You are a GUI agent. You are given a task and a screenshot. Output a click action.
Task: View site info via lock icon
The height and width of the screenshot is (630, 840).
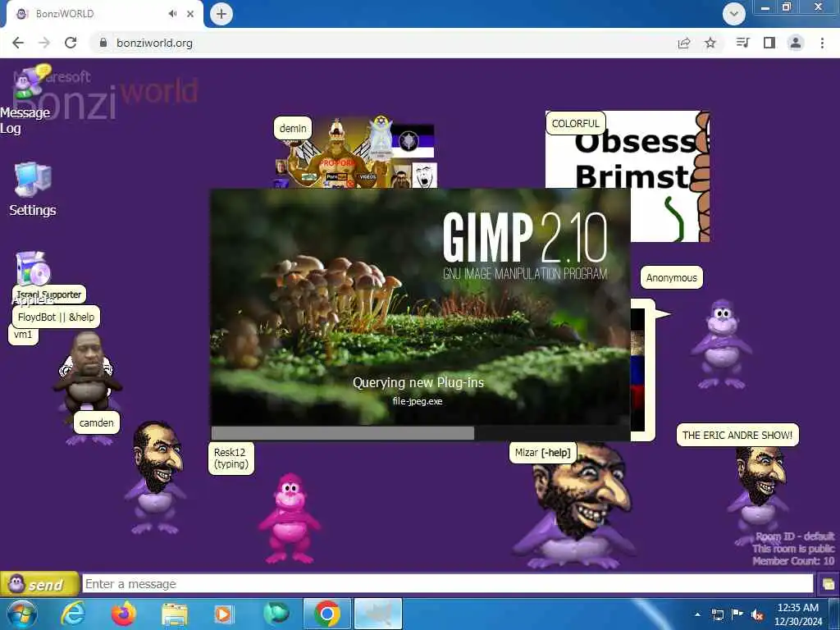(103, 43)
